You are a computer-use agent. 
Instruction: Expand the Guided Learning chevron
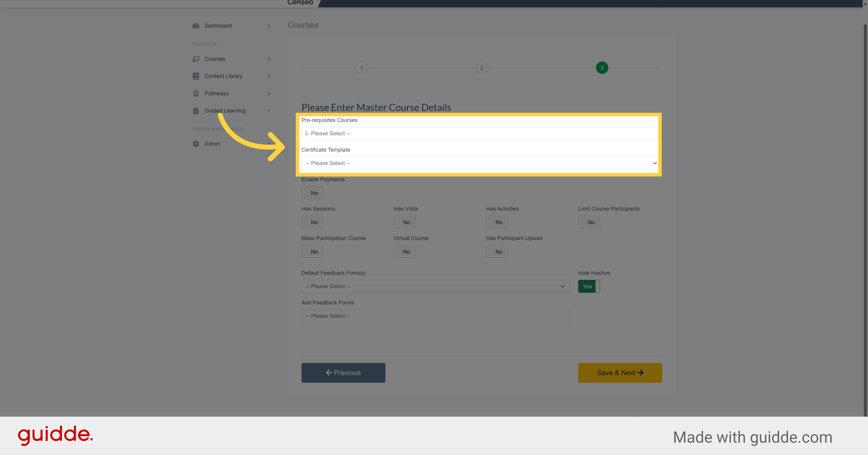269,111
